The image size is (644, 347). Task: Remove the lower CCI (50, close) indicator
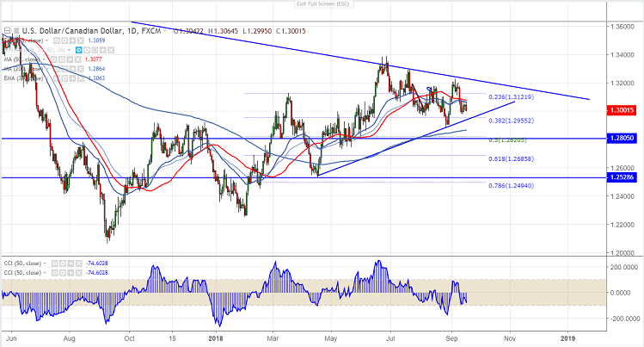(79, 273)
